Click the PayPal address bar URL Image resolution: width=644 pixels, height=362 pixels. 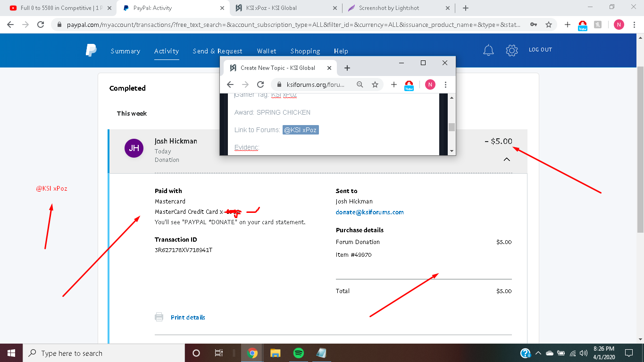[293, 25]
